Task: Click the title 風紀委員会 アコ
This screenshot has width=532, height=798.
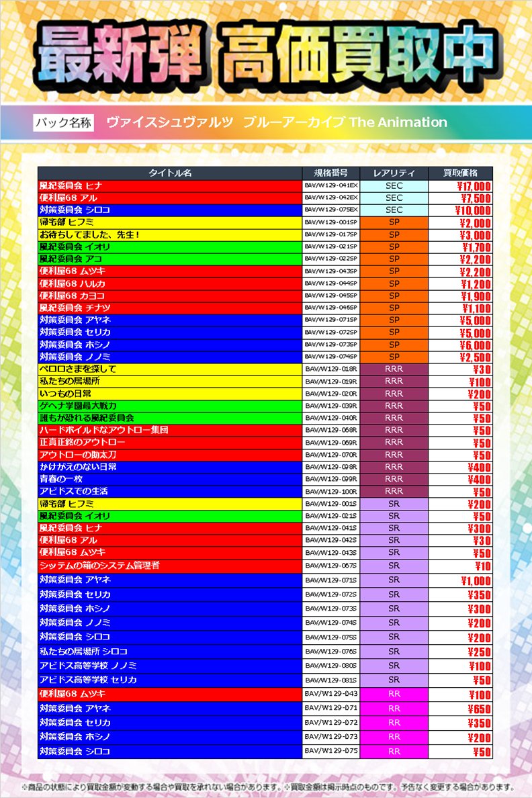Action: [71, 259]
